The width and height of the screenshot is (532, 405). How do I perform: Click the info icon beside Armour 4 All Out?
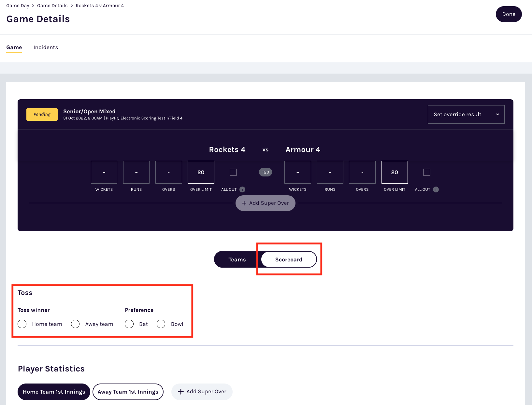click(x=436, y=189)
